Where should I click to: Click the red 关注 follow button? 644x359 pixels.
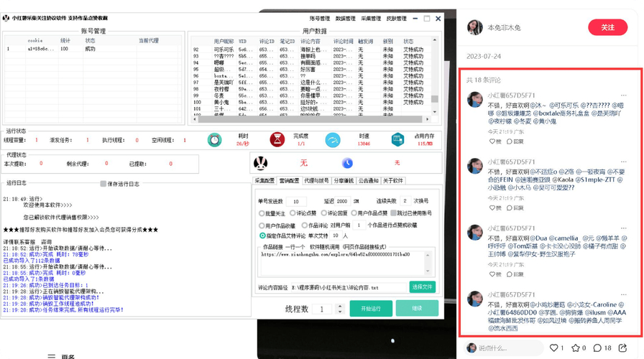[x=608, y=27]
